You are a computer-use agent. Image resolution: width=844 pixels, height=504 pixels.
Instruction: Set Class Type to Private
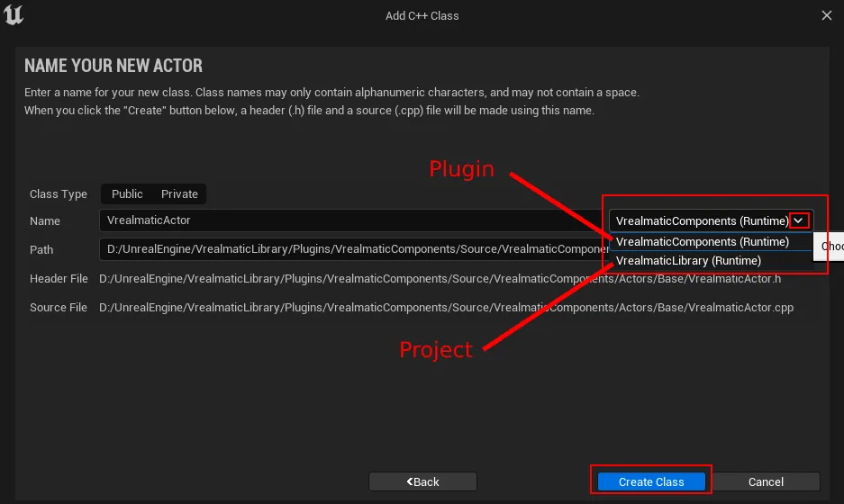coord(179,194)
